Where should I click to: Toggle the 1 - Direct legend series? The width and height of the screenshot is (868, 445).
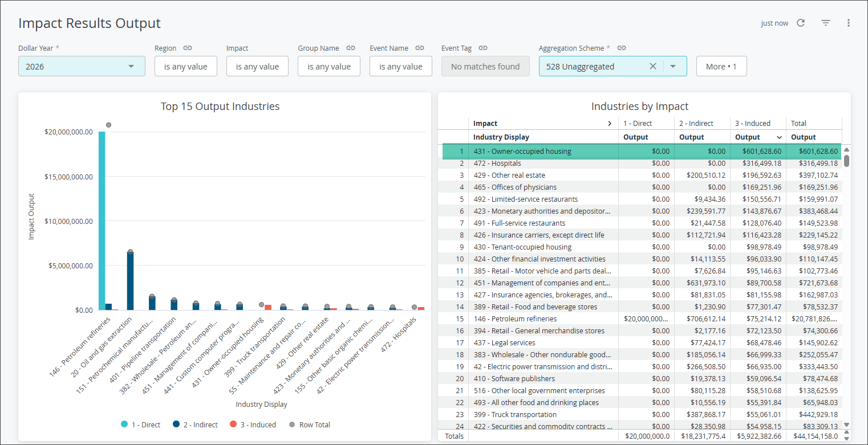tap(140, 424)
